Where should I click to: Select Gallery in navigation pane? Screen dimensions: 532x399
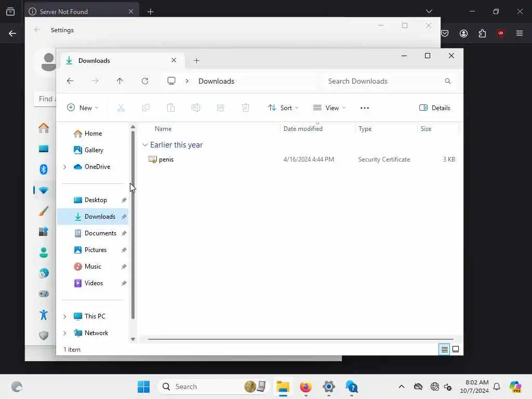point(94,150)
